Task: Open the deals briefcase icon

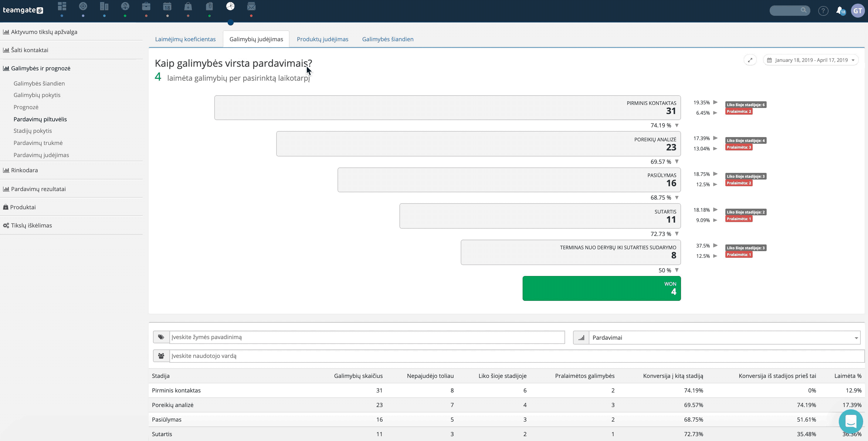Action: 146,6
